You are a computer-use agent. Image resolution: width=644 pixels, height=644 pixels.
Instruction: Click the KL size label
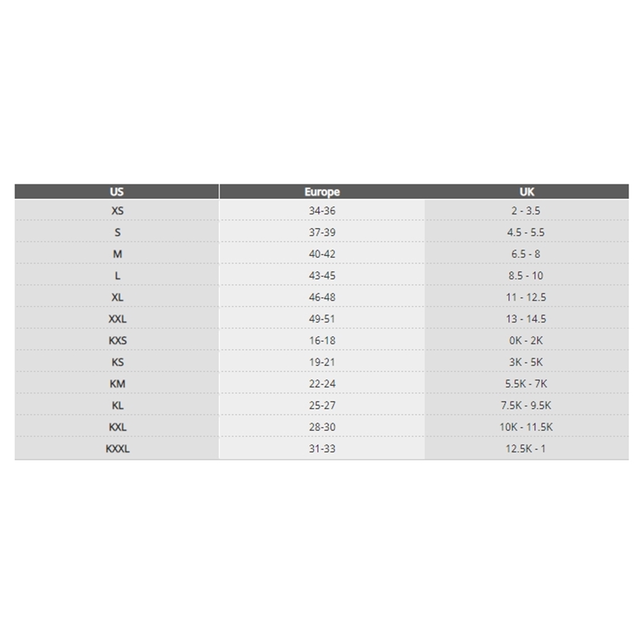(117, 406)
